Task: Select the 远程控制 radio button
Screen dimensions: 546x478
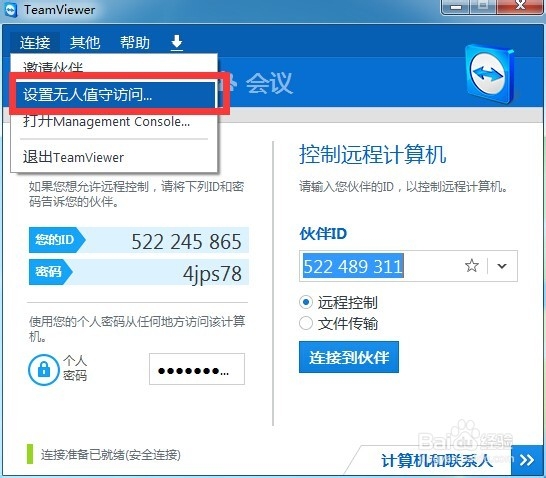Action: point(306,302)
